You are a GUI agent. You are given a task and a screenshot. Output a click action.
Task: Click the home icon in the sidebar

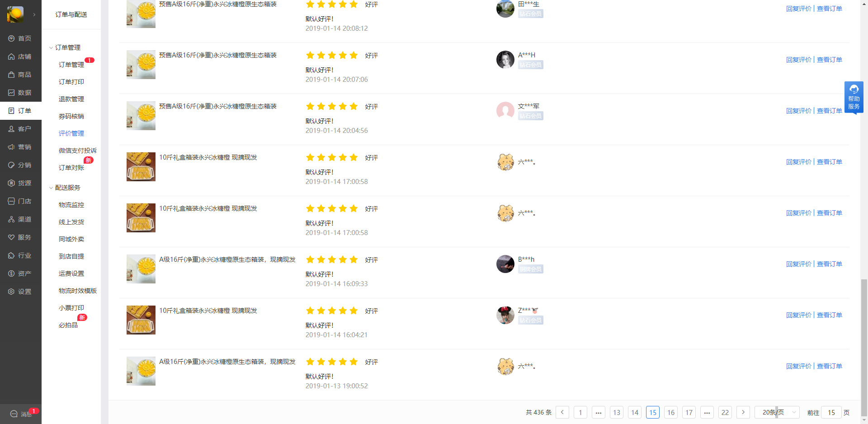11,38
